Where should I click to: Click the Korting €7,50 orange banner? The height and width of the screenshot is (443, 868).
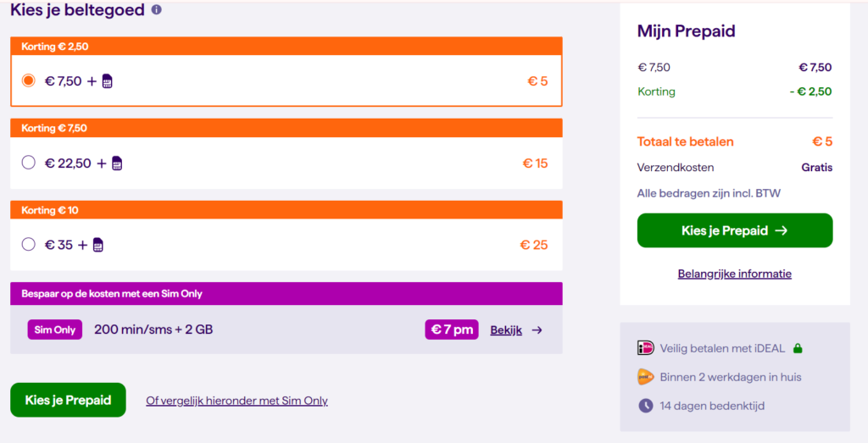pos(286,128)
